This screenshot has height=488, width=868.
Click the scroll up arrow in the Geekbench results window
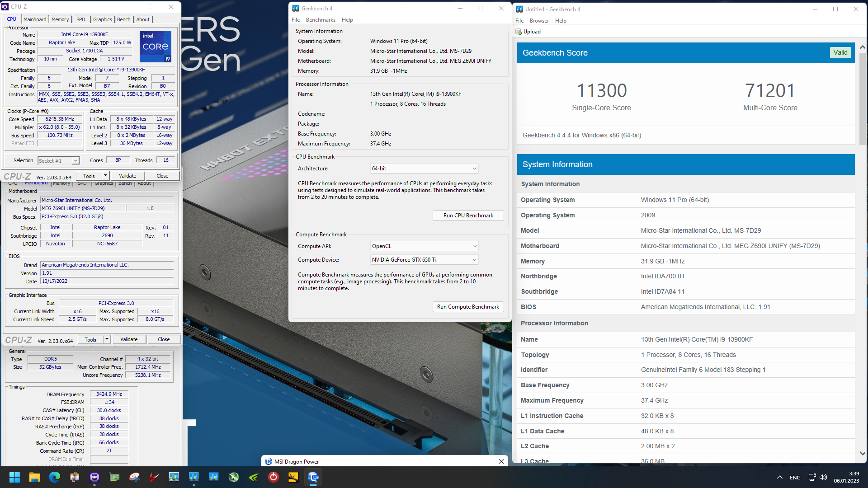[x=863, y=47]
